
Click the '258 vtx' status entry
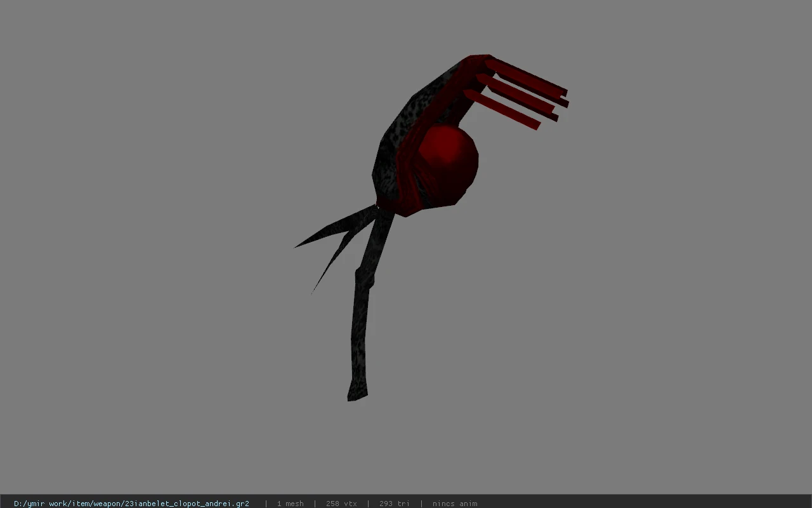coord(341,504)
